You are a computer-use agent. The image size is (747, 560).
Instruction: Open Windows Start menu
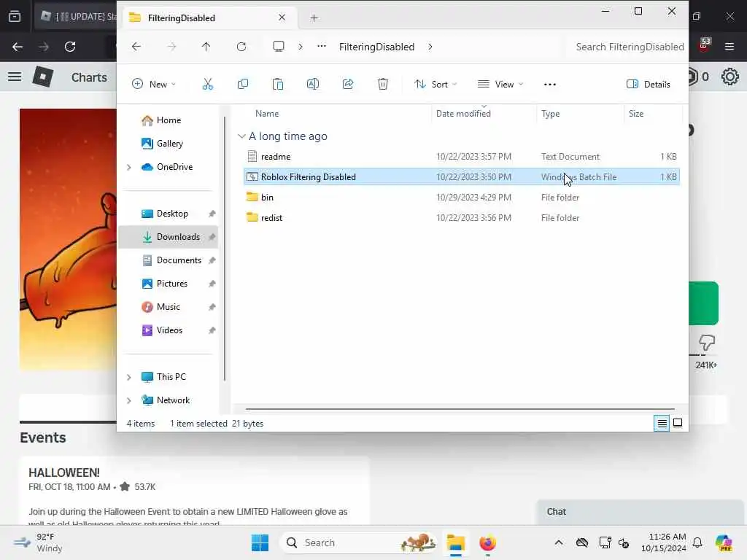(260, 542)
